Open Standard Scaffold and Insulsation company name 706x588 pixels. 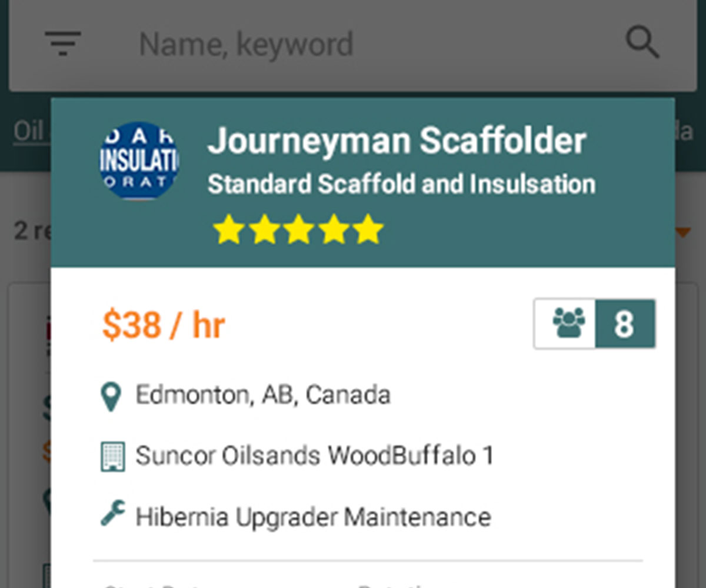click(401, 185)
